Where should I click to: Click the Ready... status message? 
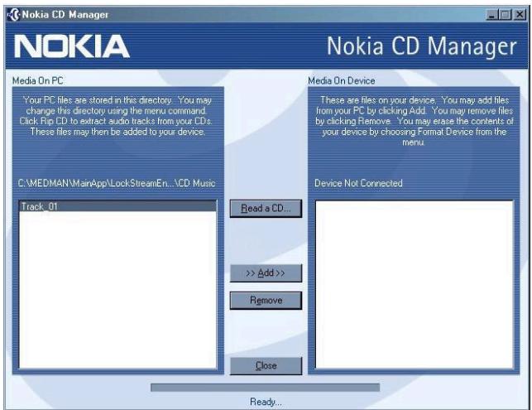pos(266,402)
